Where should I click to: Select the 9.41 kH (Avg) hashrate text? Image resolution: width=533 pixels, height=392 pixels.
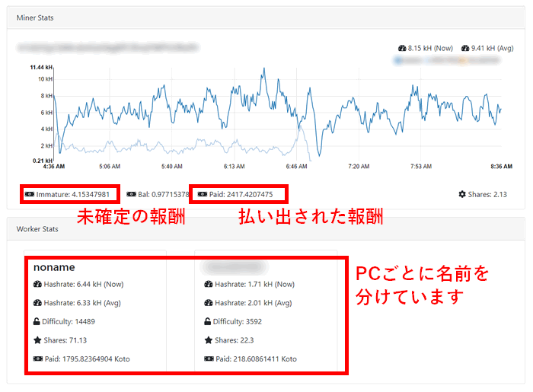[x=492, y=48]
